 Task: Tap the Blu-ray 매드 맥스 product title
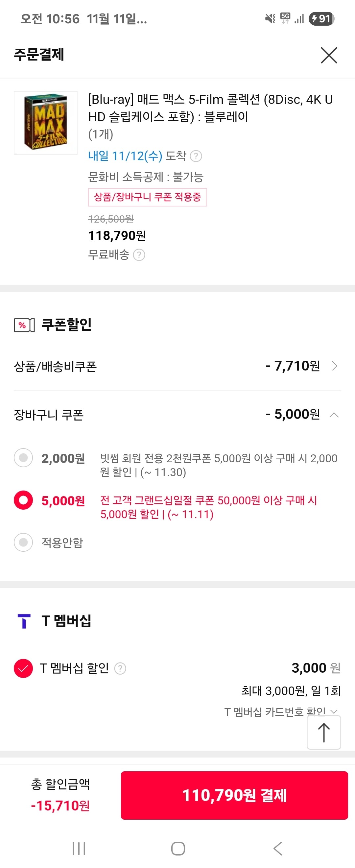click(210, 108)
